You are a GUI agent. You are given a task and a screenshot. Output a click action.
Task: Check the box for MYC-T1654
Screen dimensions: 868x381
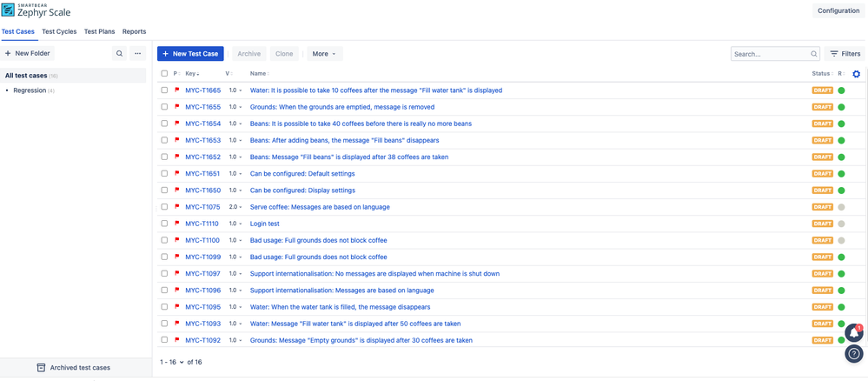tap(164, 124)
